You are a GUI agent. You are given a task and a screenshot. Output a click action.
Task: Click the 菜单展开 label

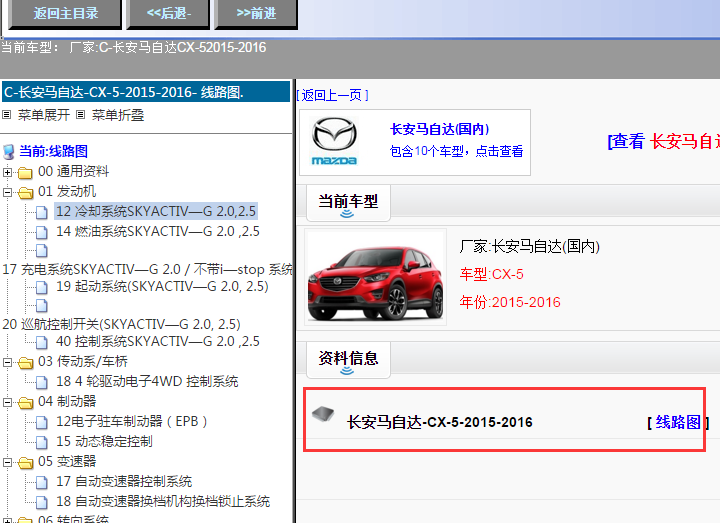click(x=44, y=115)
